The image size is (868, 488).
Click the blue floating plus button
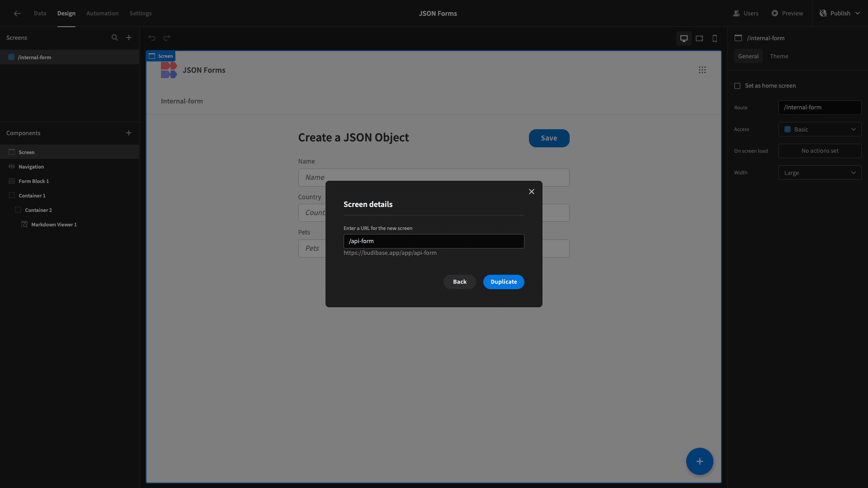coord(700,461)
